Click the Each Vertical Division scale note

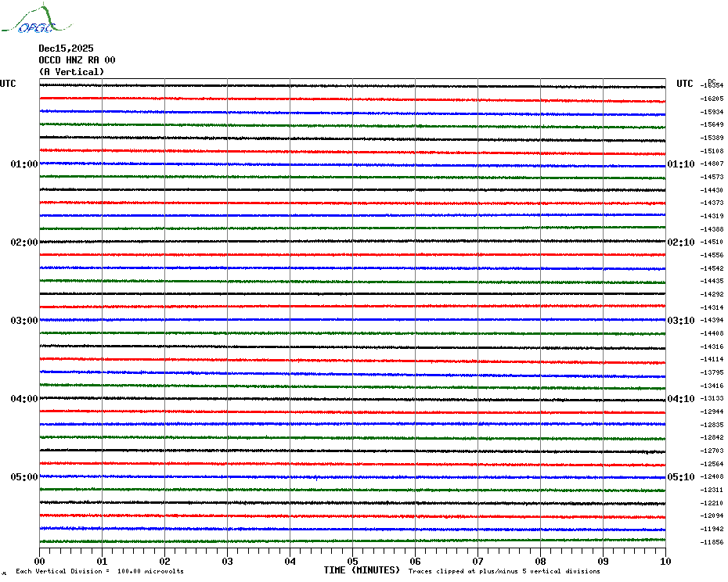[99, 571]
